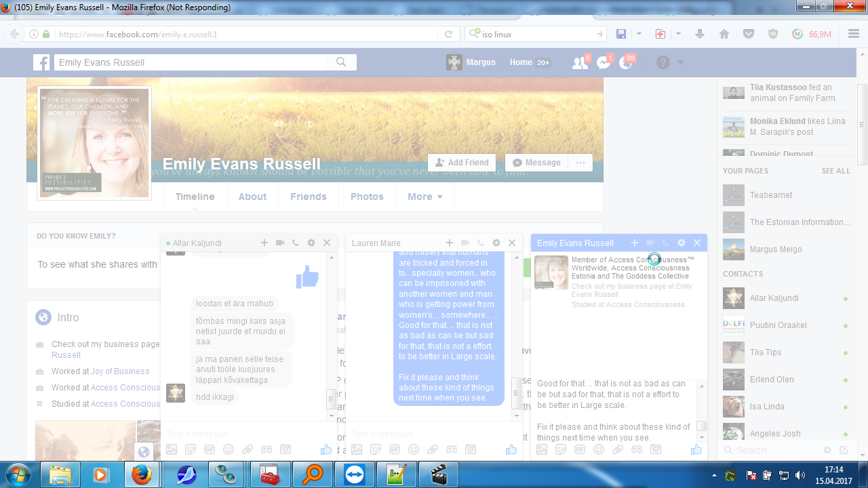Compose new message icon in contacts sidebar
This screenshot has width=868, height=488.
click(x=844, y=450)
